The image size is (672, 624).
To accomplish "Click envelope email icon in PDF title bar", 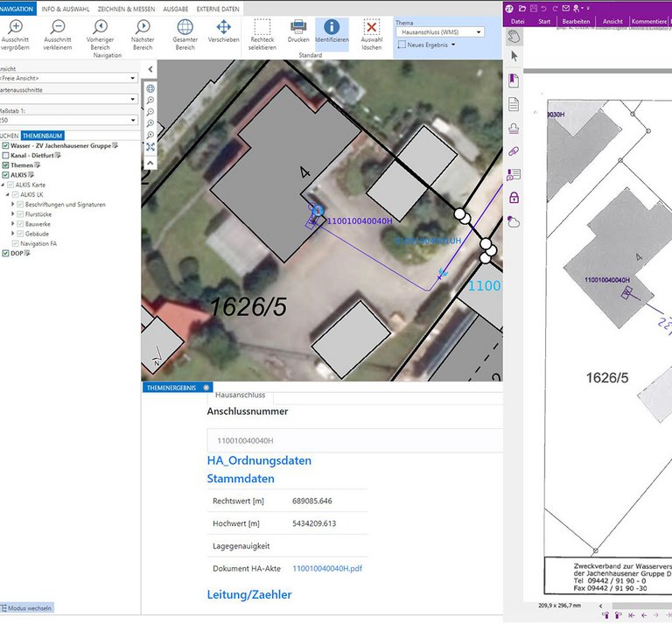I will click(x=566, y=8).
